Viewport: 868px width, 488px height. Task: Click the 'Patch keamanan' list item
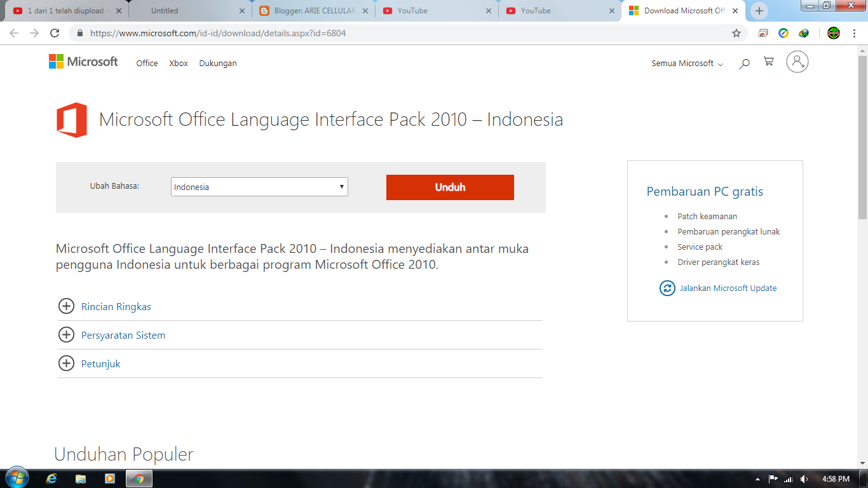tap(707, 217)
